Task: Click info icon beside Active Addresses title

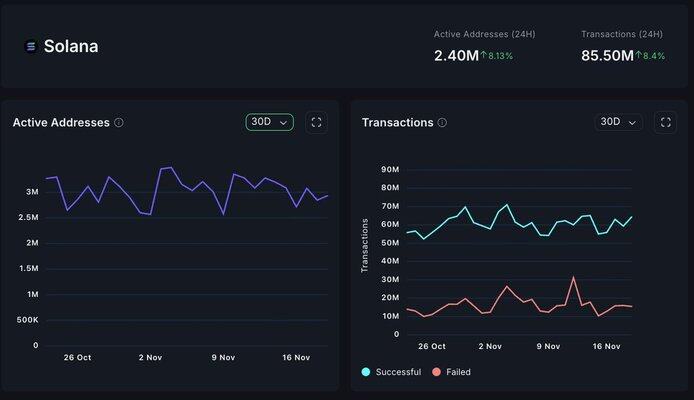Action: point(119,123)
